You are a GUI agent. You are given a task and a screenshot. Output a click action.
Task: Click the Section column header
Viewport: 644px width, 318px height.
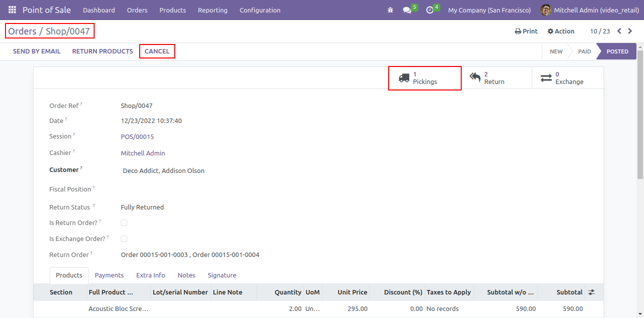60,292
